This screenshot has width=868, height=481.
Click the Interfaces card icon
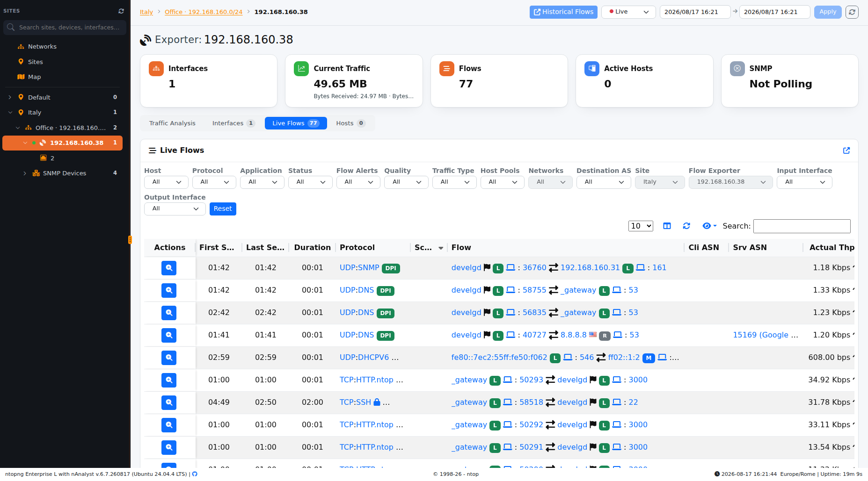156,69
